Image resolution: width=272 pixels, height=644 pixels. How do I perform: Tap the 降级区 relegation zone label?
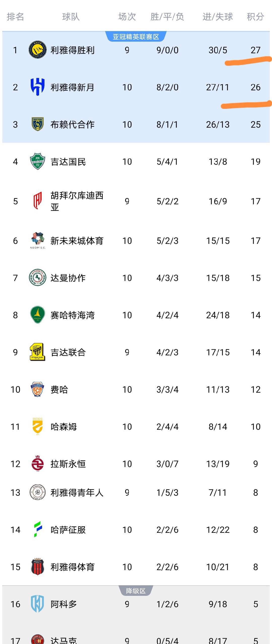coord(136,591)
